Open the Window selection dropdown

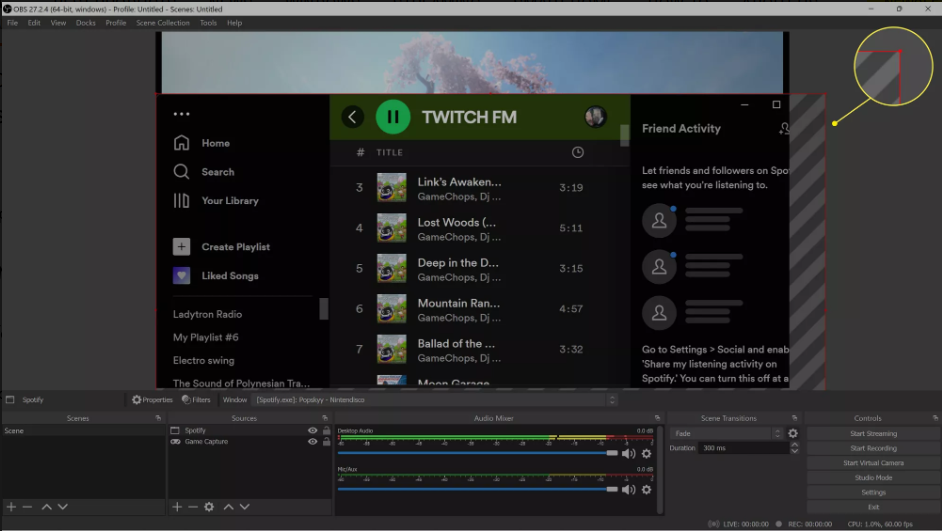coord(436,399)
